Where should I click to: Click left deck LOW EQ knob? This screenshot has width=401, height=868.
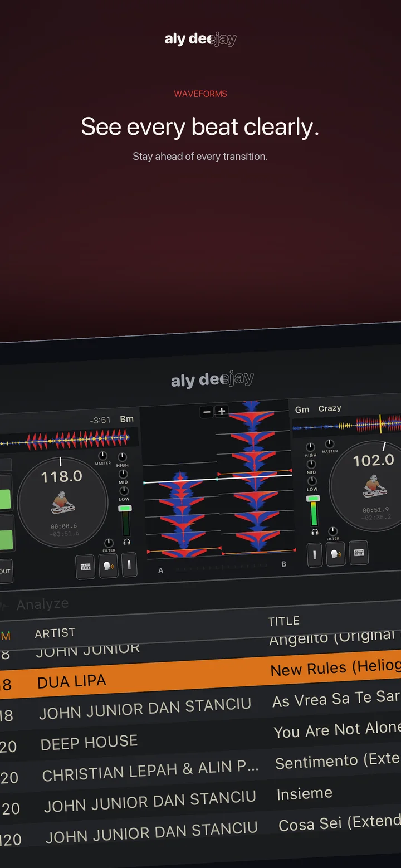[124, 491]
